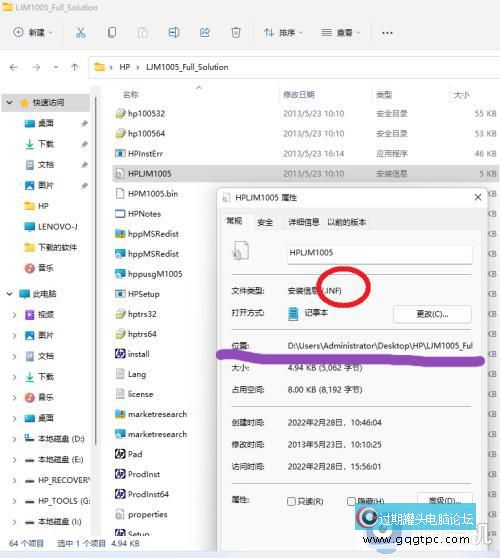500x558 pixels.
Task: Select install HP icon
Action: click(120, 354)
